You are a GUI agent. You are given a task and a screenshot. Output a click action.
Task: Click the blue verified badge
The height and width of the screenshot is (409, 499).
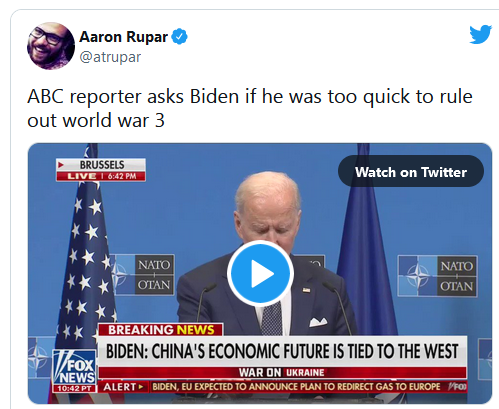coord(180,37)
